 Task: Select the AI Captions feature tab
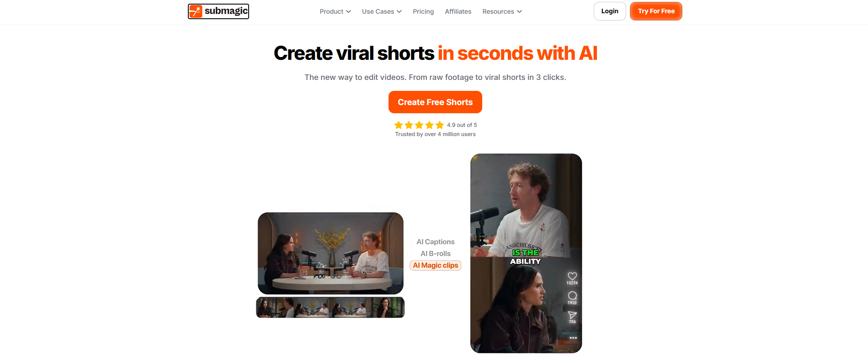436,242
